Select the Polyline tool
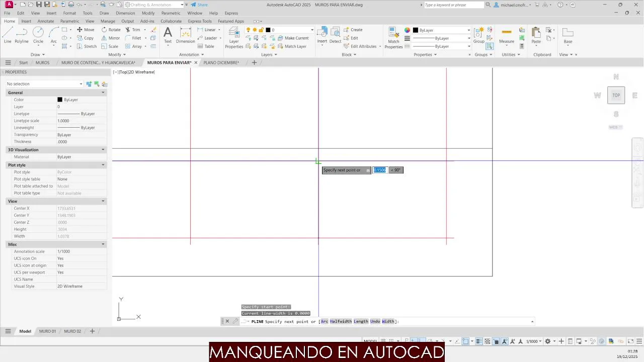The image size is (644, 362). 22,35
